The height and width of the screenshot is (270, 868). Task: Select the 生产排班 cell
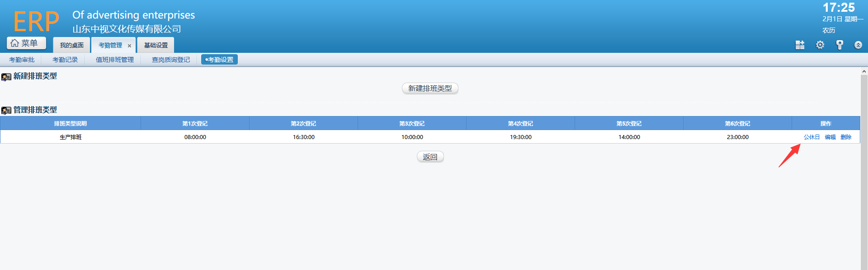[x=71, y=137]
